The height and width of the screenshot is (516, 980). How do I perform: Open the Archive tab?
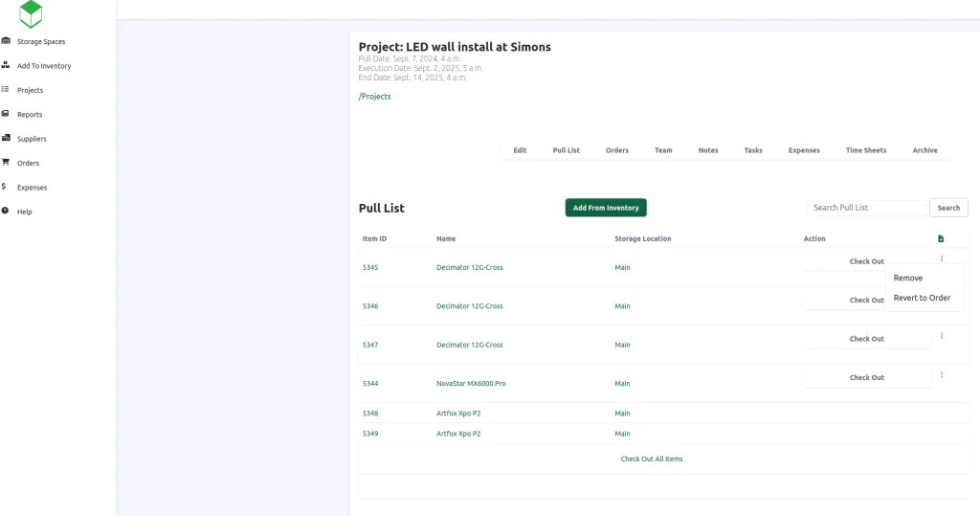pyautogui.click(x=924, y=150)
